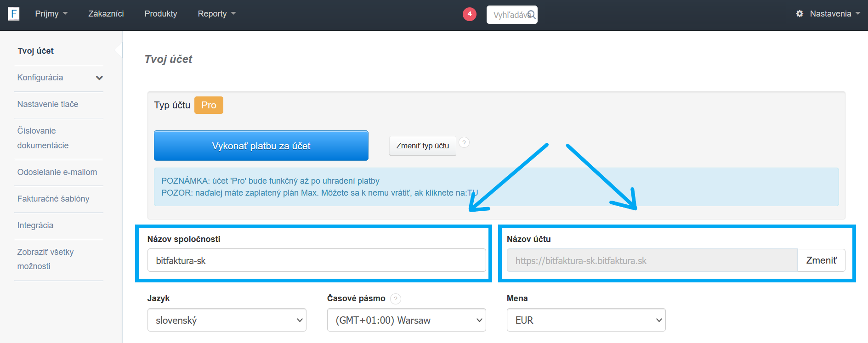Image resolution: width=868 pixels, height=343 pixels.
Task: Click the BitFaktura F logo icon
Action: pyautogui.click(x=14, y=14)
